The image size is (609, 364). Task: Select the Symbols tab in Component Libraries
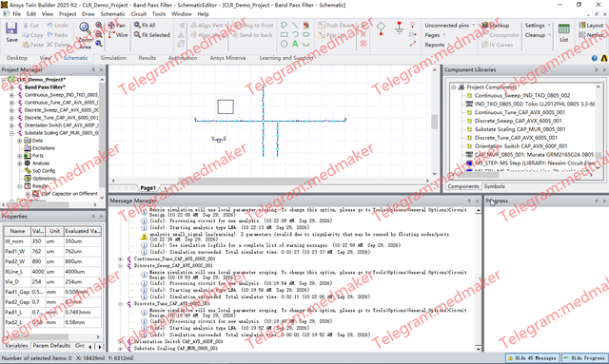pyautogui.click(x=495, y=186)
